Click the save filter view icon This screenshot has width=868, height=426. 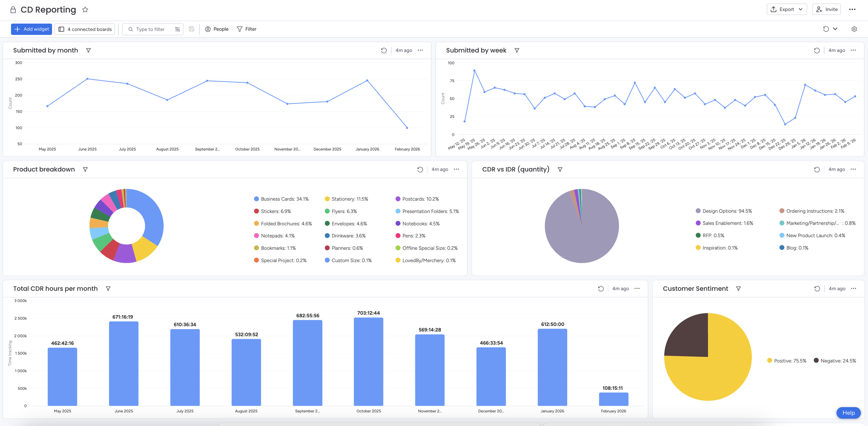(x=191, y=29)
